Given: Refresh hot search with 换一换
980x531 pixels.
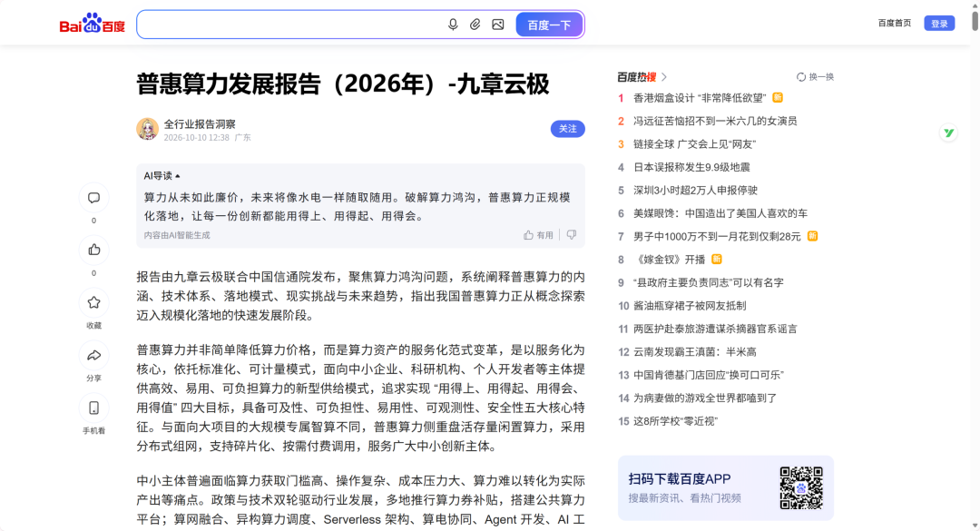Looking at the screenshot, I should coord(815,77).
